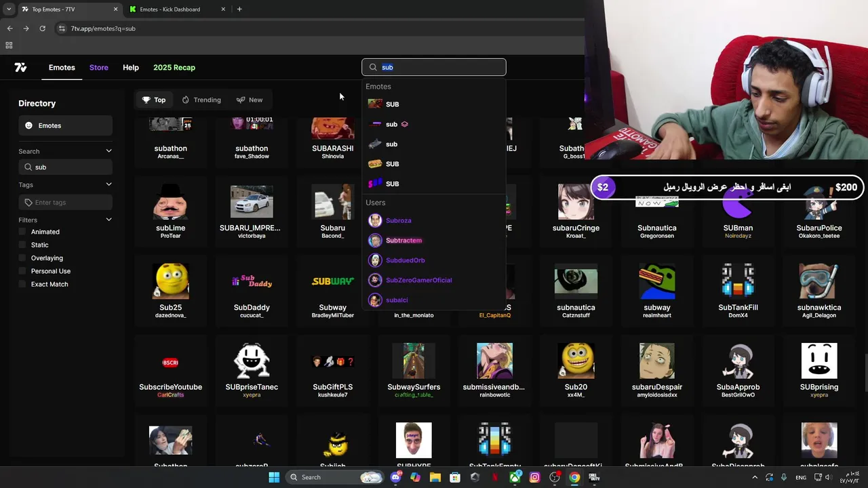Open the Subtractem user suggestion
The width and height of the screenshot is (868, 488).
[x=434, y=240]
